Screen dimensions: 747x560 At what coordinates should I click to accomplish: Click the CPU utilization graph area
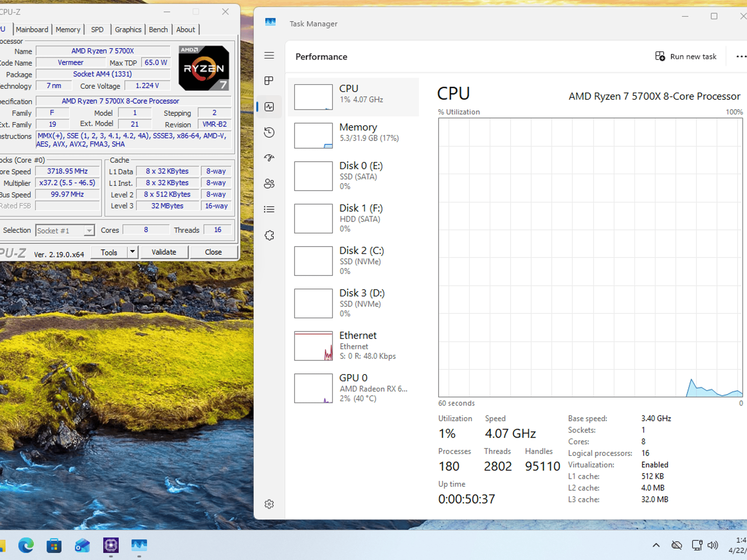click(x=591, y=257)
